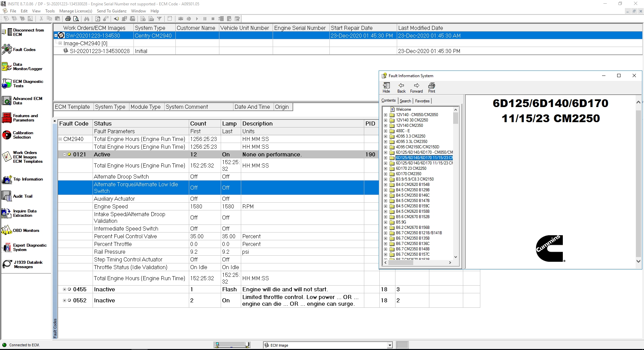Open the Help menu
This screenshot has width=644, height=350.
click(155, 11)
